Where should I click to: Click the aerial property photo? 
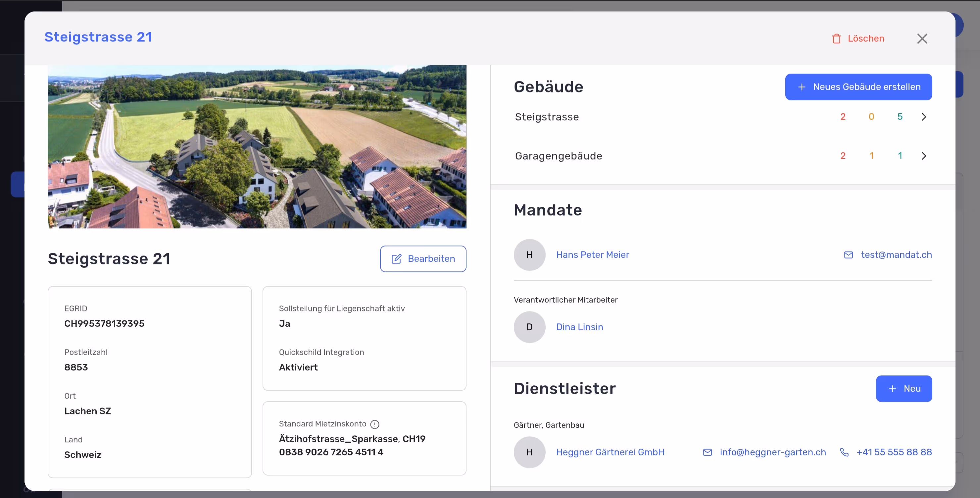[257, 146]
